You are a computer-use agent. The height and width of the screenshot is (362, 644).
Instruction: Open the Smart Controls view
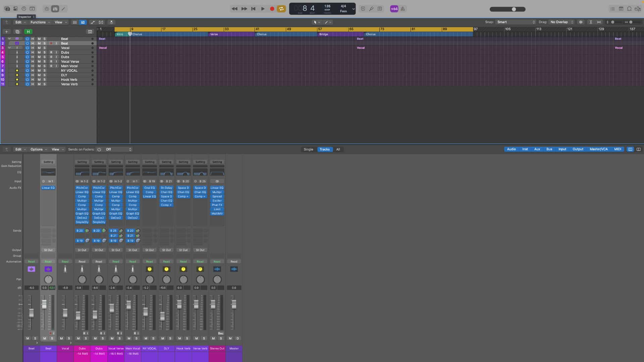[46, 9]
